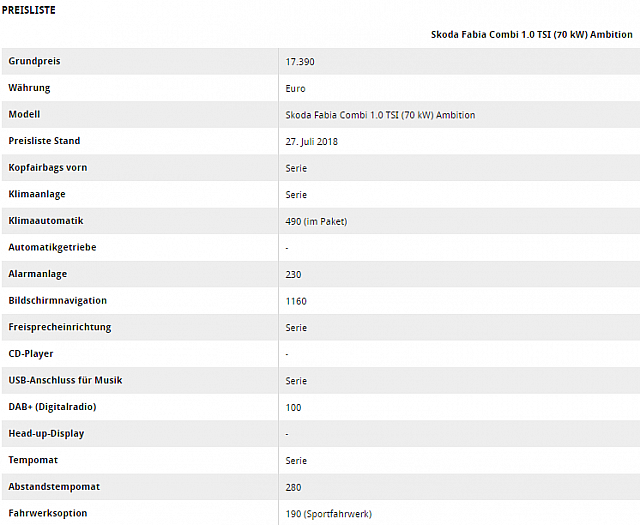Click the Automatikgetriebe row label
Viewport: 640px width, 525px height.
(52, 247)
